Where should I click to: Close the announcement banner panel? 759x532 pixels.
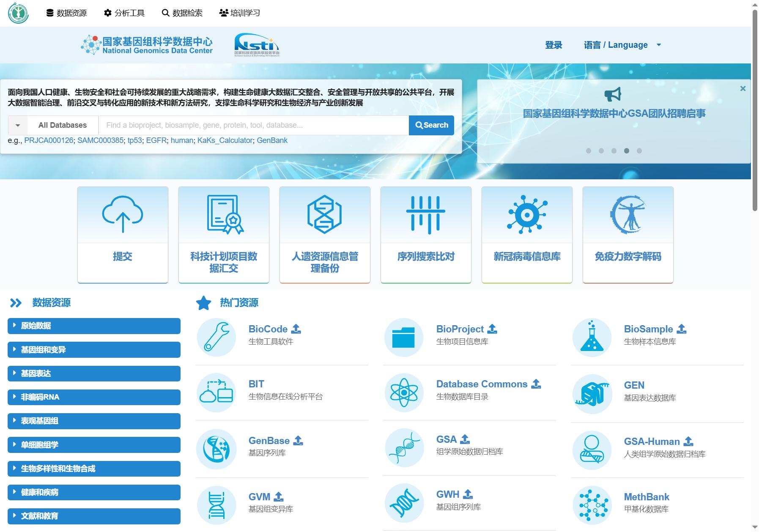click(x=743, y=88)
